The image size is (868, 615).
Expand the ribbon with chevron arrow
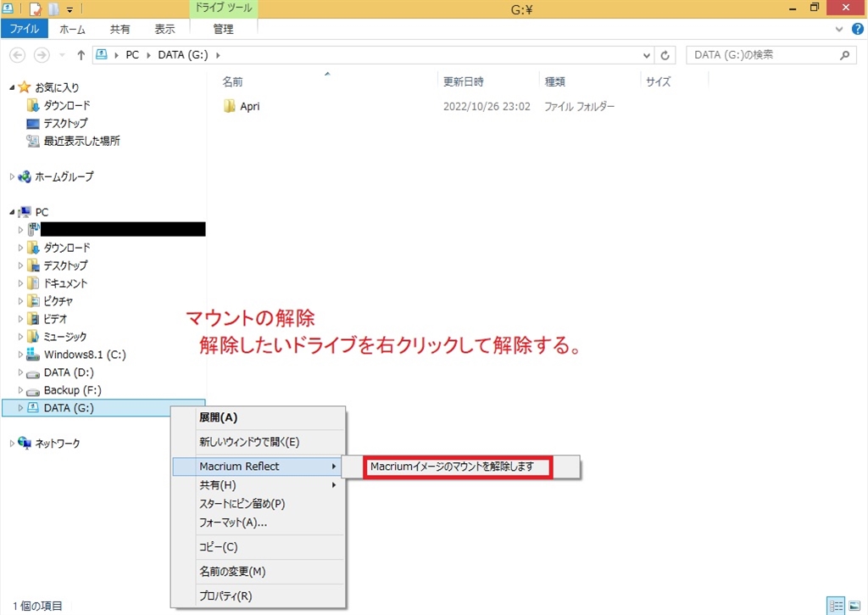point(839,30)
